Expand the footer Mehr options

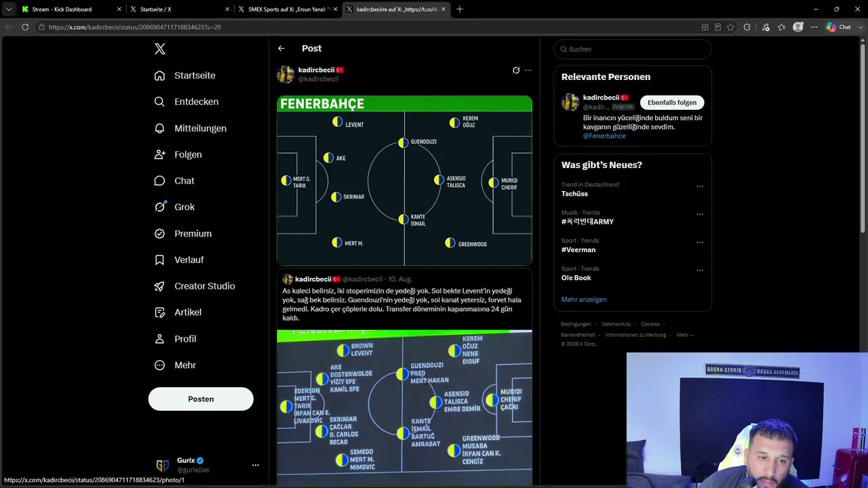685,335
